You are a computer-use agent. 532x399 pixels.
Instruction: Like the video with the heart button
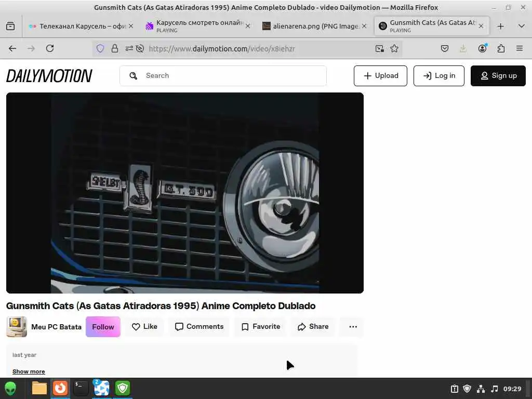click(x=144, y=327)
